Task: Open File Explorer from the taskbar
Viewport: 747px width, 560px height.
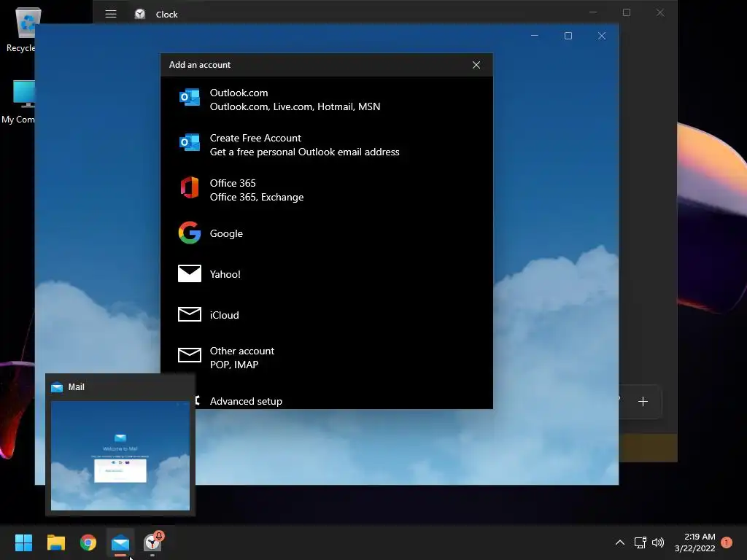Action: (55, 542)
